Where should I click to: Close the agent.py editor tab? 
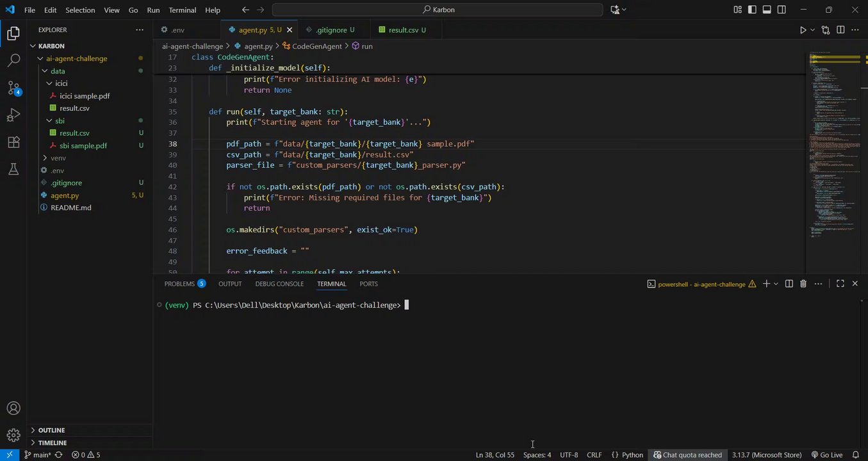pyautogui.click(x=290, y=30)
